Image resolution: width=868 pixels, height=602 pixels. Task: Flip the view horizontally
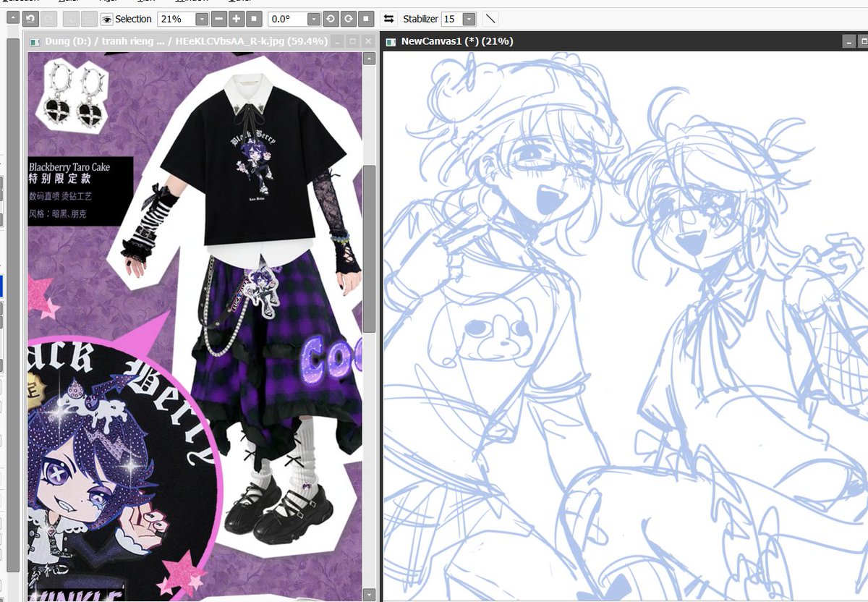click(389, 19)
